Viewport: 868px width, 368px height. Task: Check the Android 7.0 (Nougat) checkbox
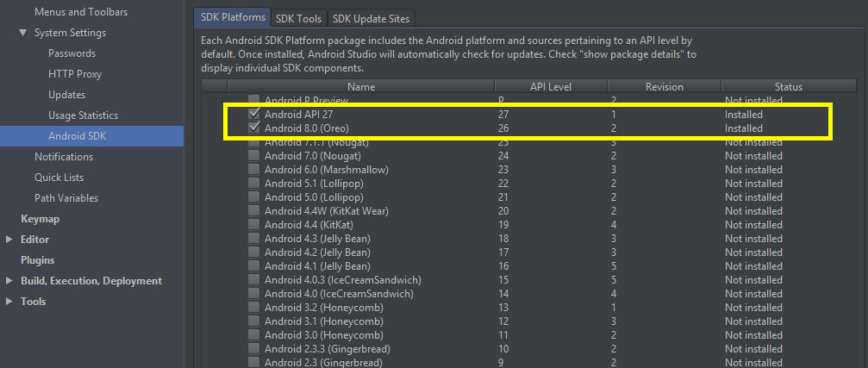(x=253, y=156)
